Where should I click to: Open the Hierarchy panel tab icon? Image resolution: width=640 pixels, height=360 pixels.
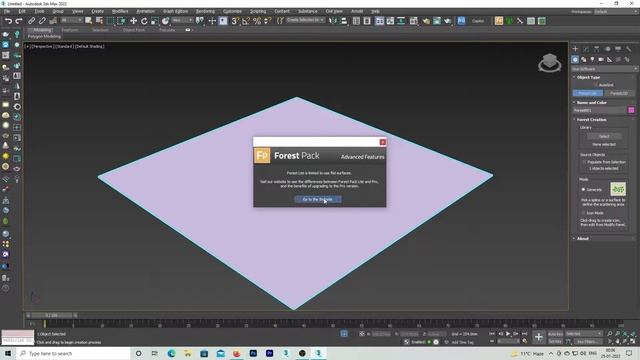point(597,49)
